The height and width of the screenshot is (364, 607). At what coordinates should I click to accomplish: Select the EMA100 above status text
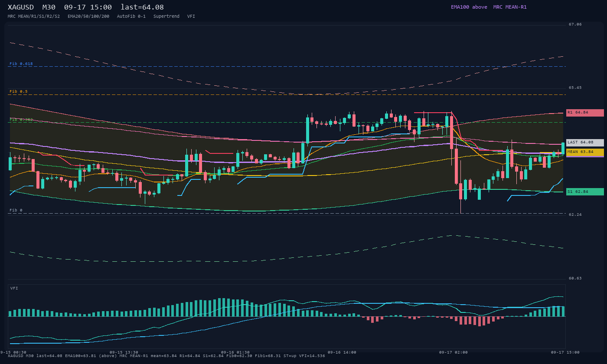click(469, 7)
